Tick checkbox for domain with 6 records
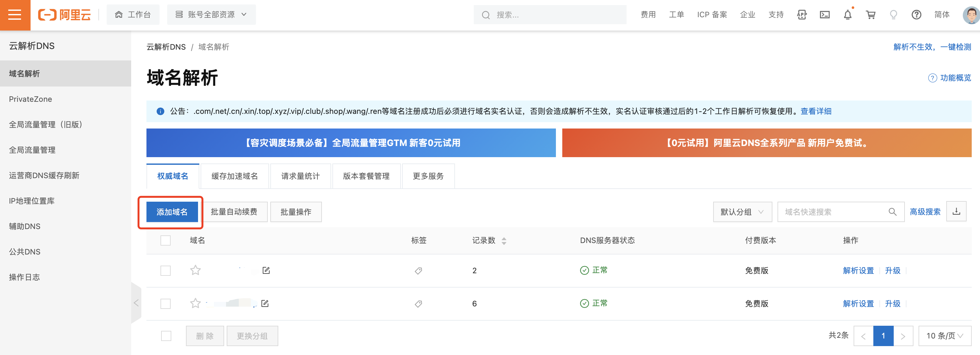This screenshot has height=355, width=980. pos(166,303)
